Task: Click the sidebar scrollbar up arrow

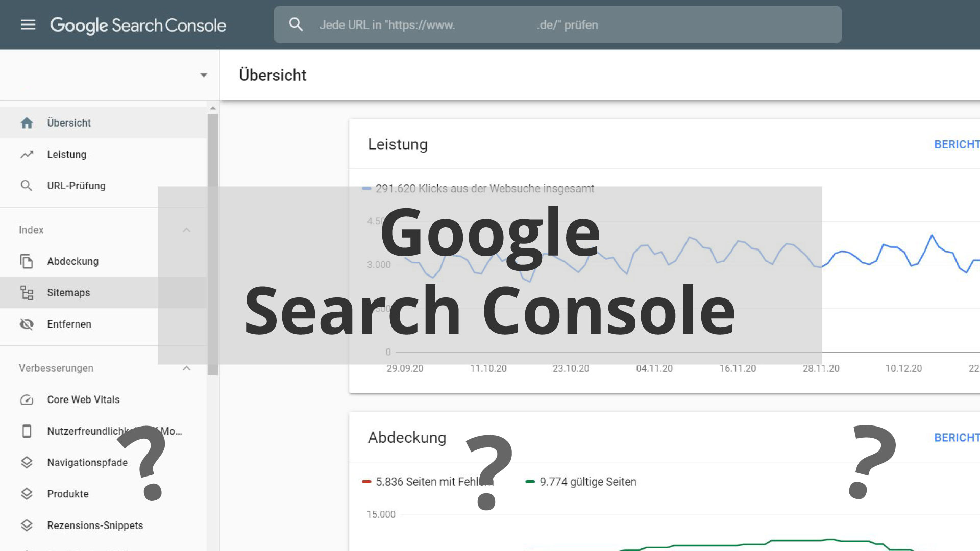Action: [x=213, y=108]
